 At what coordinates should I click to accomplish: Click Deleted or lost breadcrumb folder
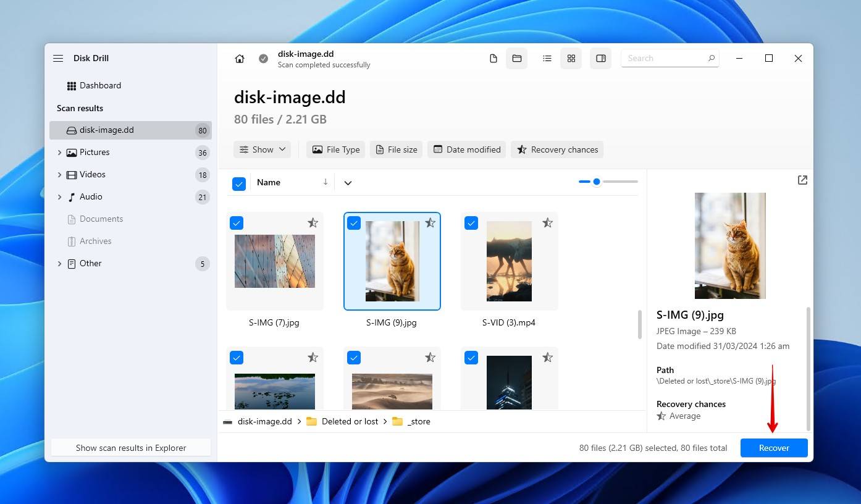click(342, 421)
